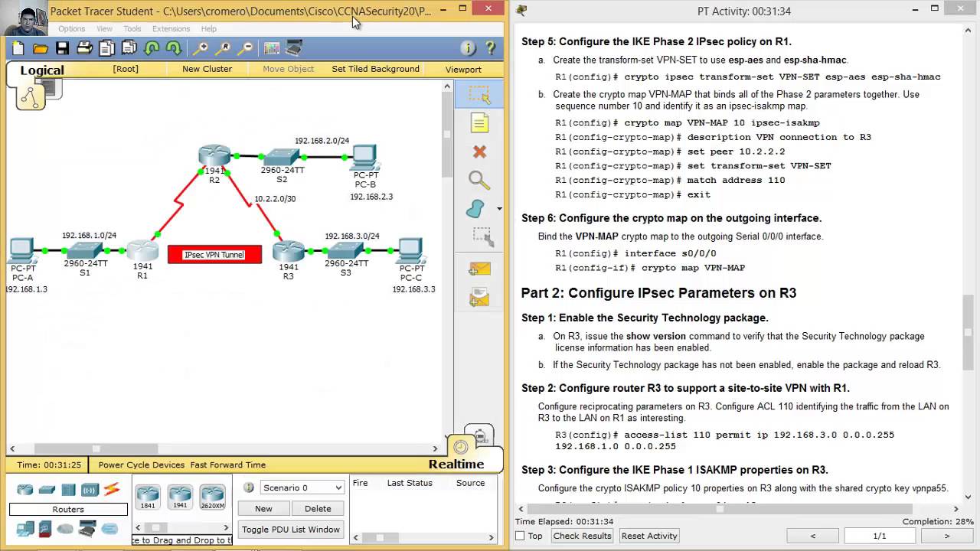The width and height of the screenshot is (980, 551).
Task: Pick the 1941 router model
Action: tap(180, 496)
